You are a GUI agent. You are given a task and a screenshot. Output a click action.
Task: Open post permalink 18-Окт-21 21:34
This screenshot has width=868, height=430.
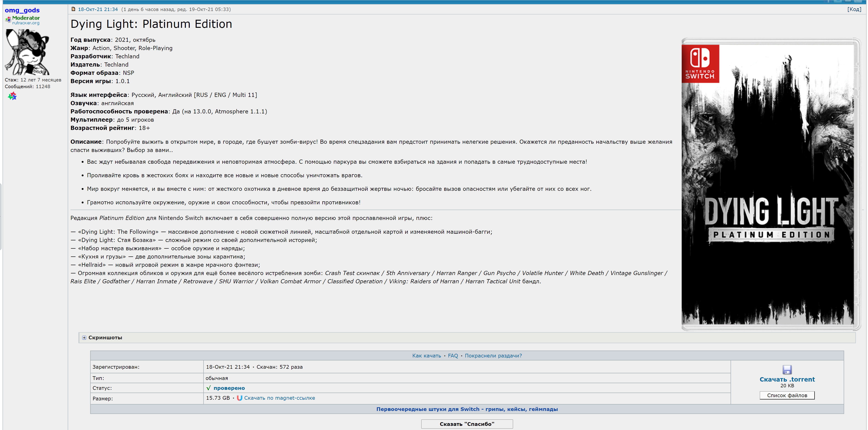(x=98, y=9)
